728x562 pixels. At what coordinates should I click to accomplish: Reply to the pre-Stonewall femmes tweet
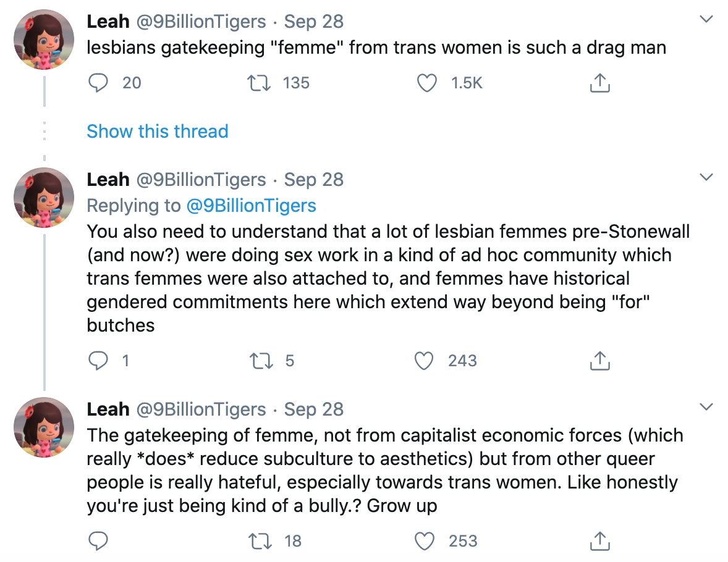pyautogui.click(x=98, y=361)
